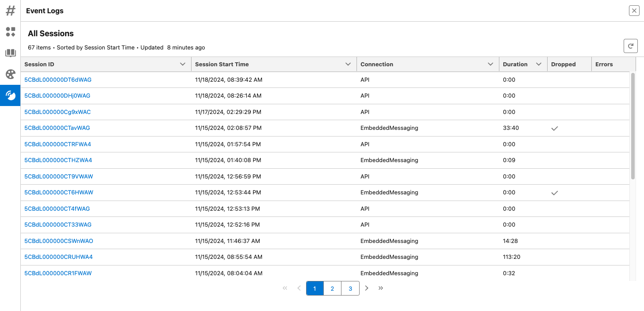The width and height of the screenshot is (644, 311).
Task: Go to the first page arrow
Action: [x=285, y=288]
